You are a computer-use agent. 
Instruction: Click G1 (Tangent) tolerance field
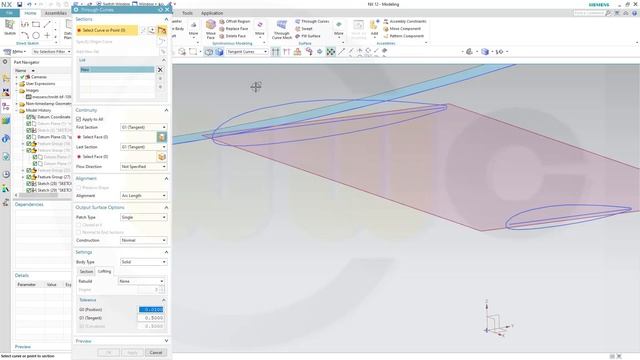click(x=151, y=318)
